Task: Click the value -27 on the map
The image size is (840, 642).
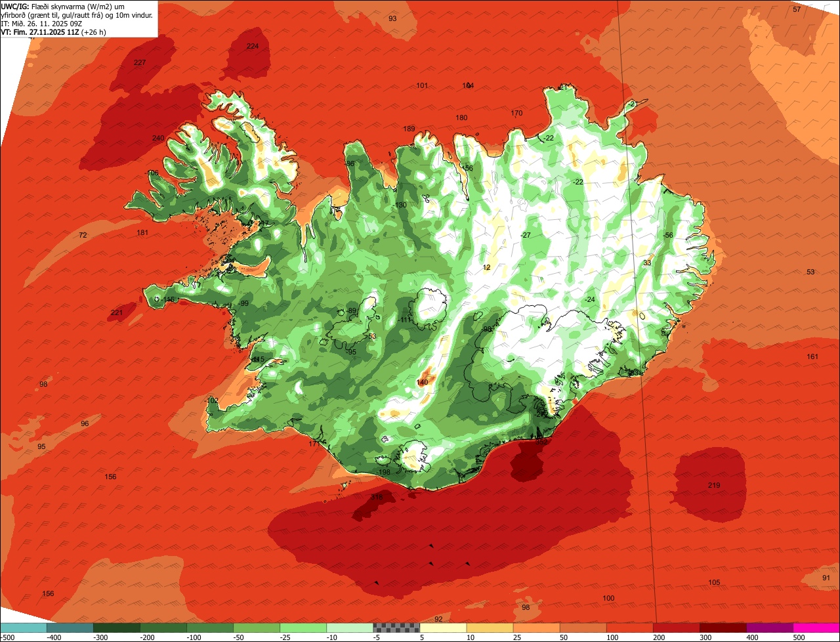Action: click(x=526, y=235)
